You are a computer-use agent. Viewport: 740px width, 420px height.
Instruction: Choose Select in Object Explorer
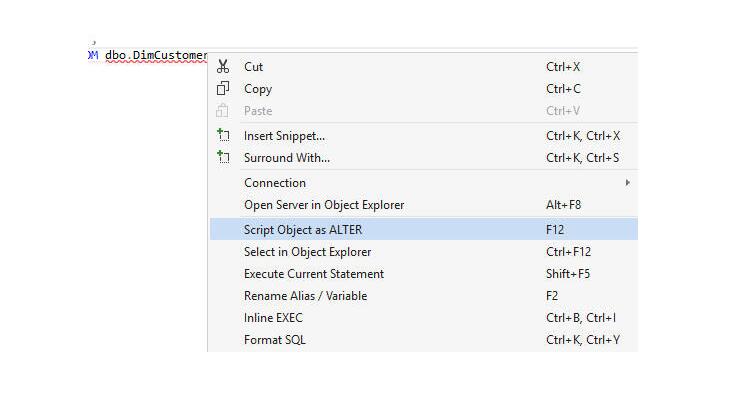[423, 252]
